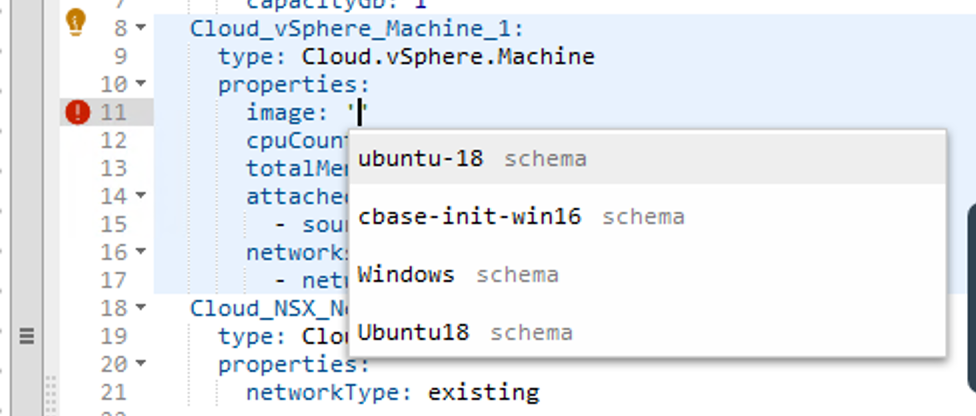Collapse the Cloud_vSphere_Machine_1 block at line 8

pos(141,28)
